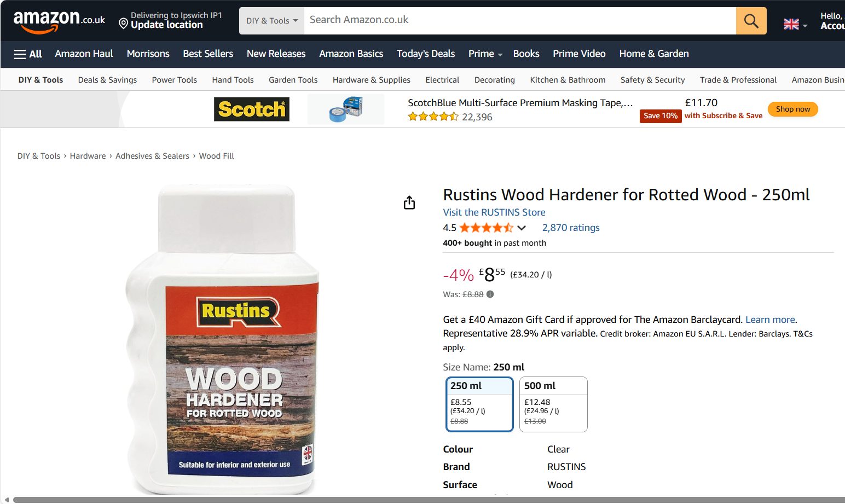Viewport: 845px width, 504px height.
Task: Select the 500 ml size option
Action: [553, 404]
